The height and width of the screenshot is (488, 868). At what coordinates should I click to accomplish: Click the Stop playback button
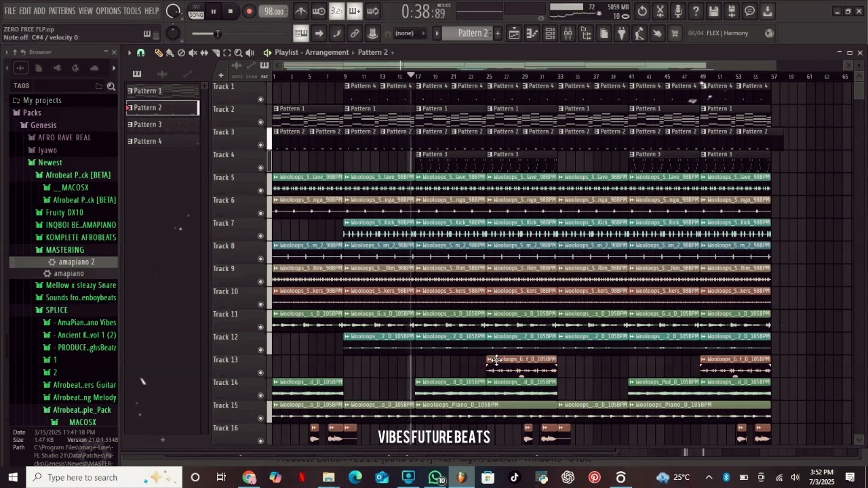click(x=230, y=12)
